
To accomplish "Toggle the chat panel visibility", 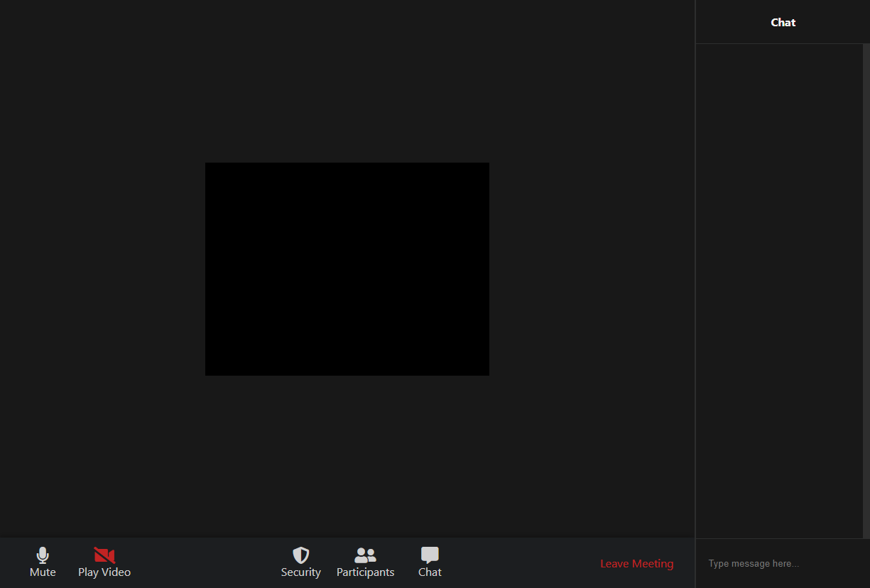I will (x=429, y=562).
